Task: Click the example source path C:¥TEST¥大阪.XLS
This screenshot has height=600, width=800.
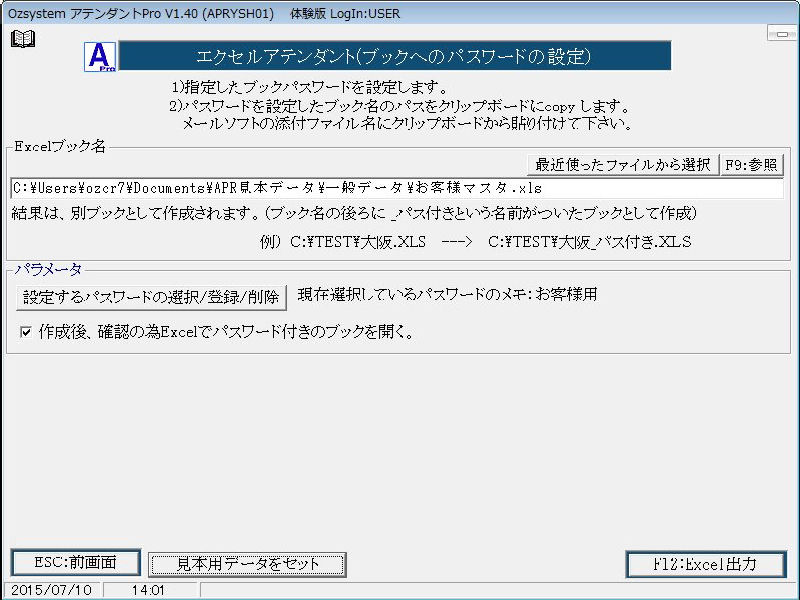Action: (x=358, y=242)
